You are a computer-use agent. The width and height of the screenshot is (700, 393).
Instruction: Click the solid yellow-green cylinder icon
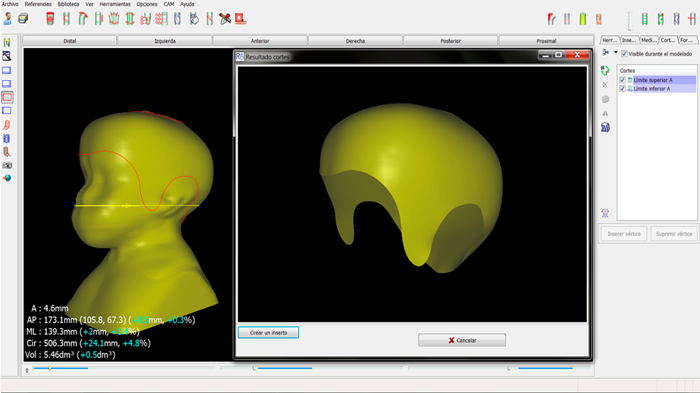[x=583, y=19]
